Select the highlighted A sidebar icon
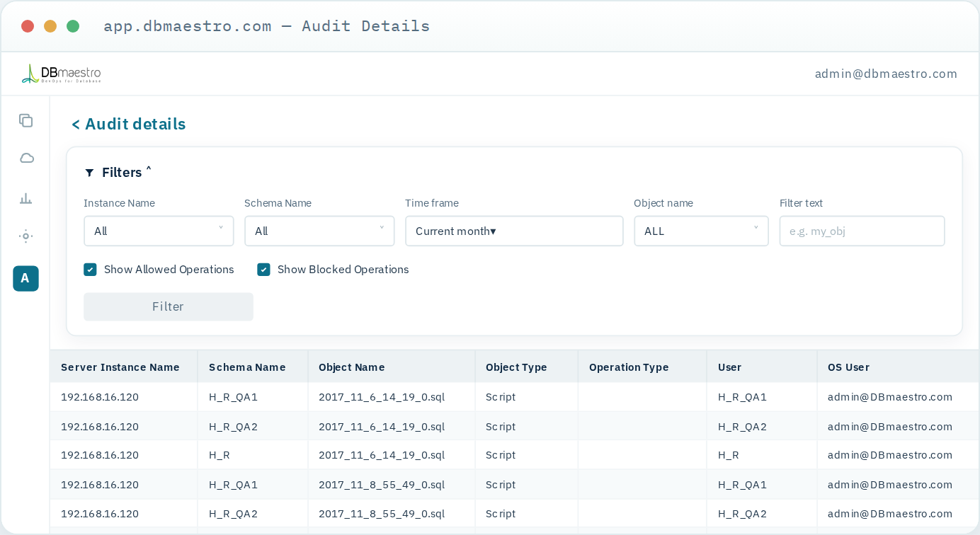The height and width of the screenshot is (535, 980). tap(25, 278)
